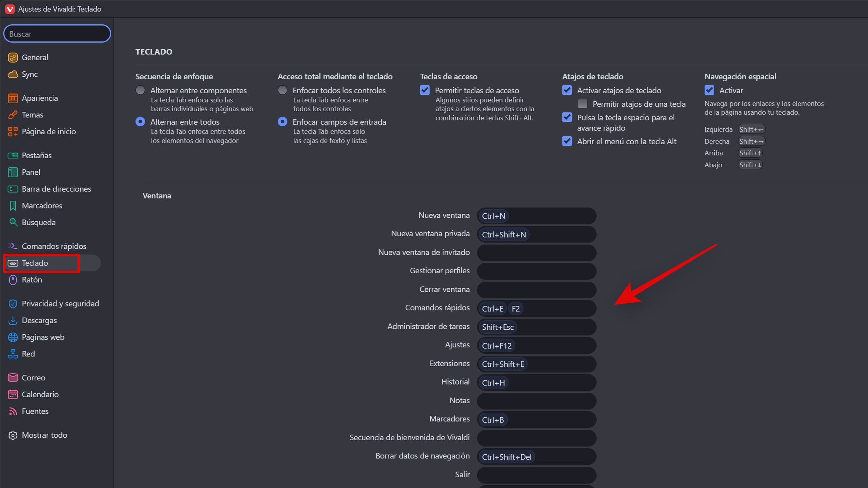Click the Apariencia icon in sidebar
This screenshot has height=488, width=868.
click(x=13, y=98)
